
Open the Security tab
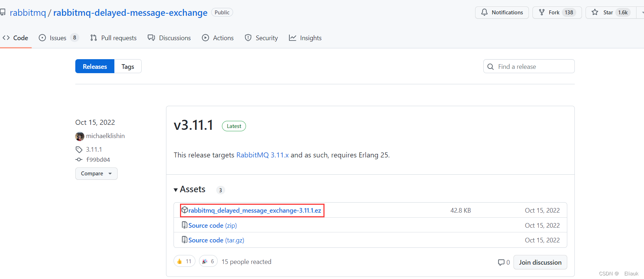coord(261,38)
